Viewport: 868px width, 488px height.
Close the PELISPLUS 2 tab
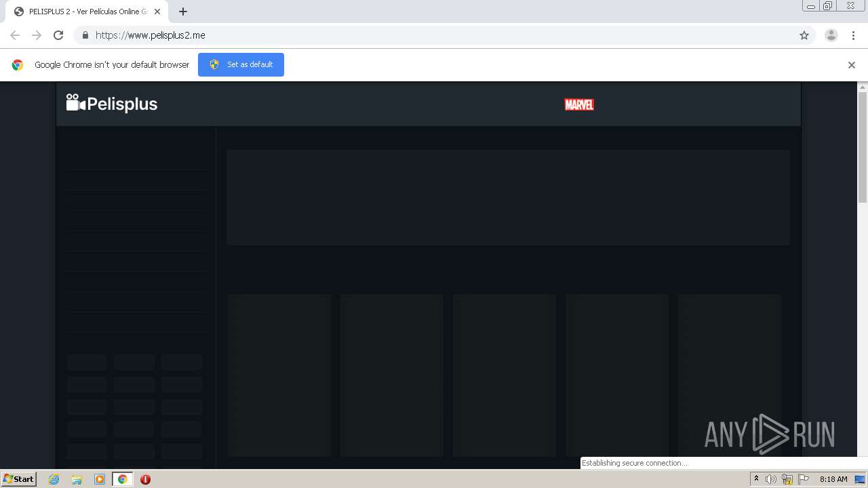click(x=157, y=12)
